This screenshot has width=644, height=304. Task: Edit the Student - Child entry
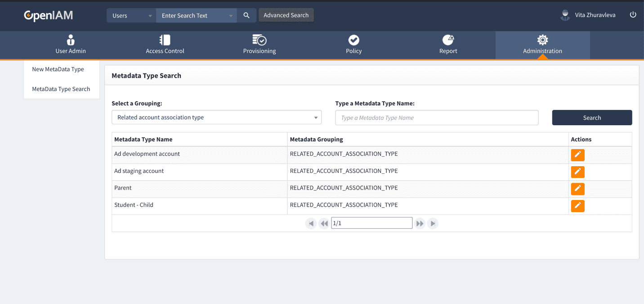click(x=577, y=206)
